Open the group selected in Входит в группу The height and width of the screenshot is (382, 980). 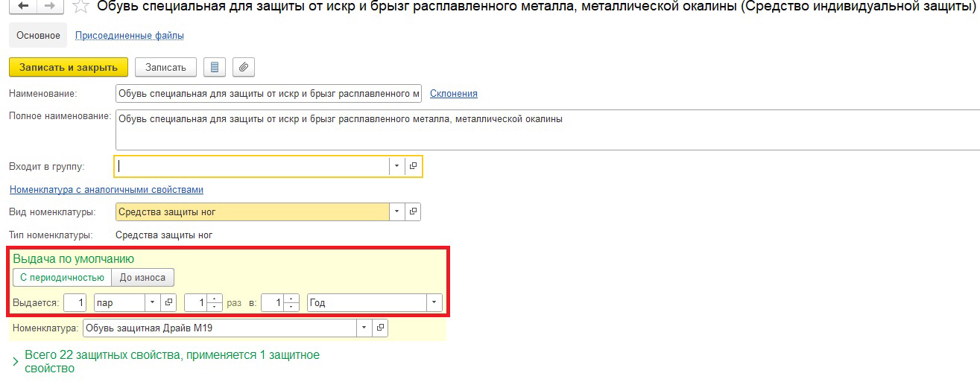click(x=414, y=166)
